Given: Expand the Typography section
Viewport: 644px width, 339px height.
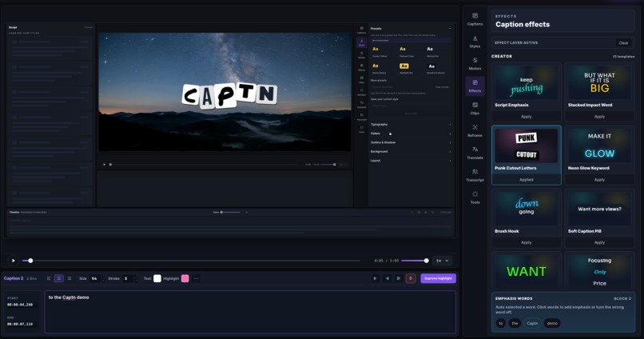Looking at the screenshot, I should click(411, 125).
